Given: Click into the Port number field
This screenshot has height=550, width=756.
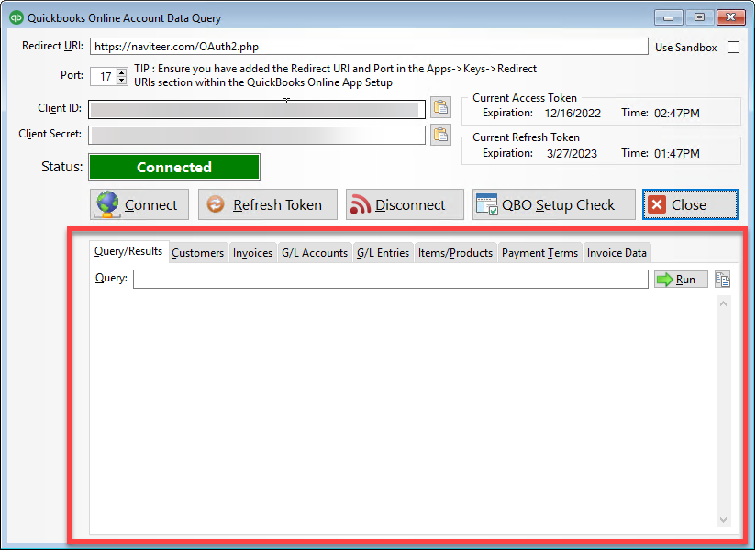Looking at the screenshot, I should click(104, 76).
